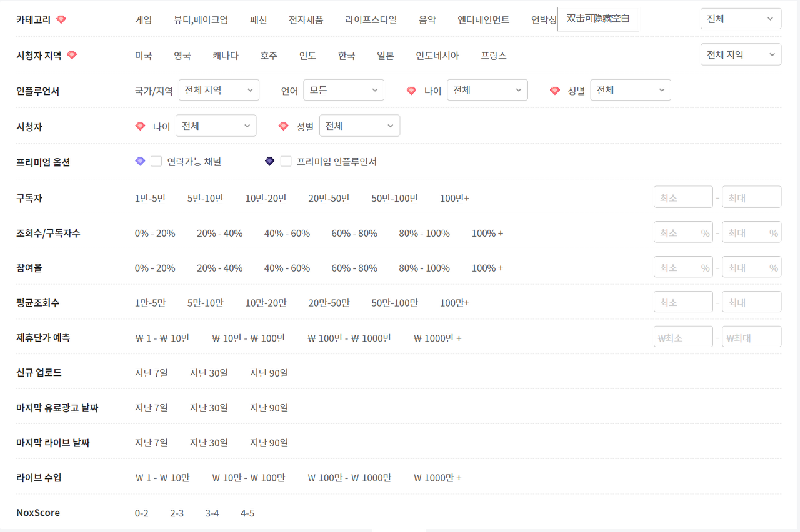Select 라이브 수입 ₩ 1000만 +

pyautogui.click(x=437, y=478)
